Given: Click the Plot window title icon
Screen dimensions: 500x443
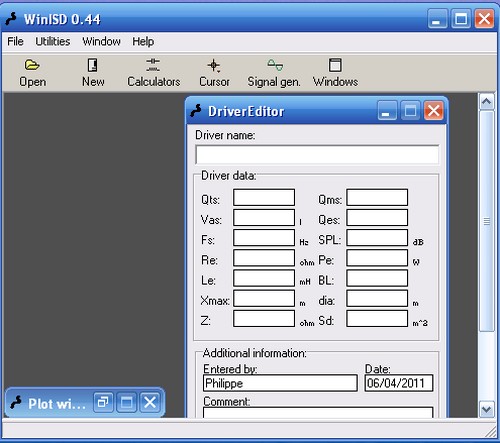Looking at the screenshot, I should point(16,403).
